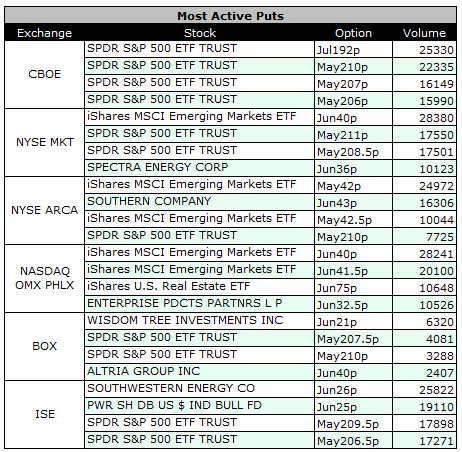The width and height of the screenshot is (462, 452).
Task: Click the Option column header
Action: [353, 33]
